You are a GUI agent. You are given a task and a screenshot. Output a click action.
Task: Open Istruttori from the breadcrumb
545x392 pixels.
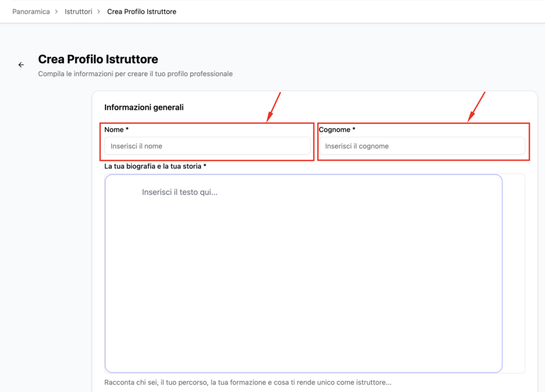click(78, 12)
